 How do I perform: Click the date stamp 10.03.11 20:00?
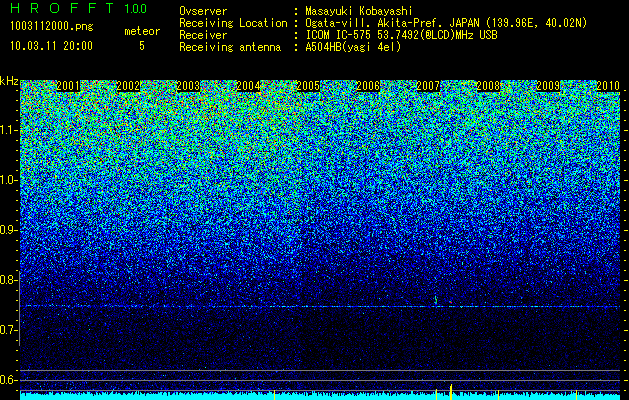tap(51, 46)
